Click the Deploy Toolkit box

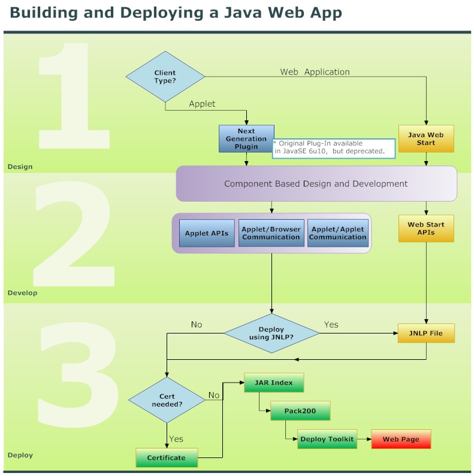[327, 439]
